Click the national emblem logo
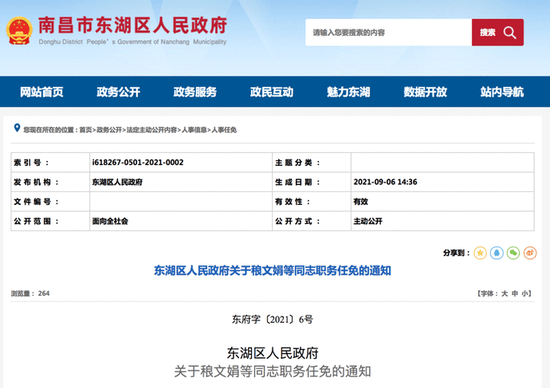The width and height of the screenshot is (550, 388). (19, 31)
